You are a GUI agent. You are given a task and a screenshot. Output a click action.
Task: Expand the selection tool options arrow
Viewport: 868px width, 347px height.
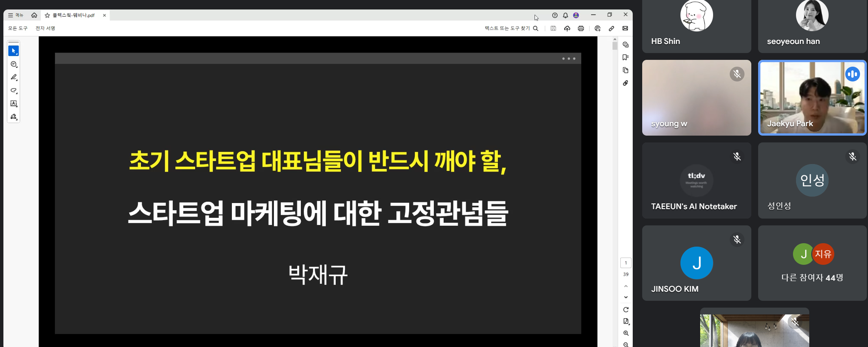pos(17,54)
